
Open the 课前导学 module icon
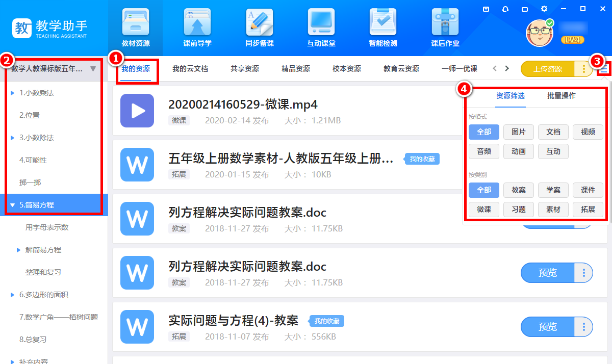click(x=197, y=23)
